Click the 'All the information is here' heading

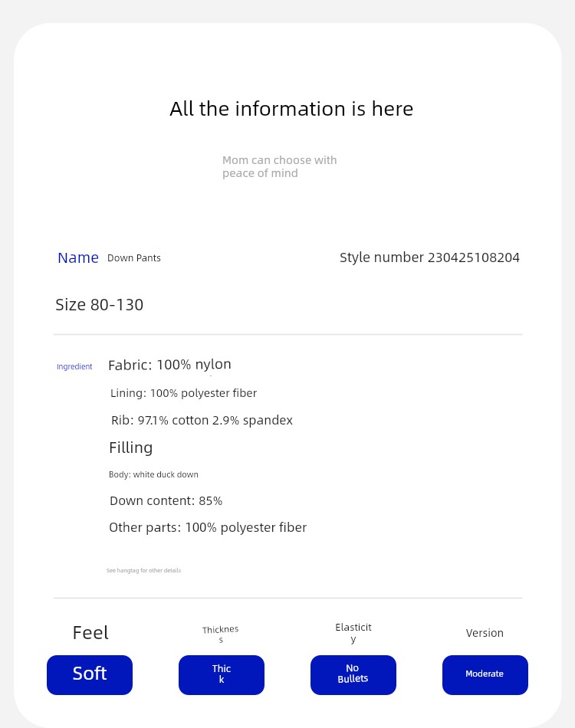click(291, 109)
